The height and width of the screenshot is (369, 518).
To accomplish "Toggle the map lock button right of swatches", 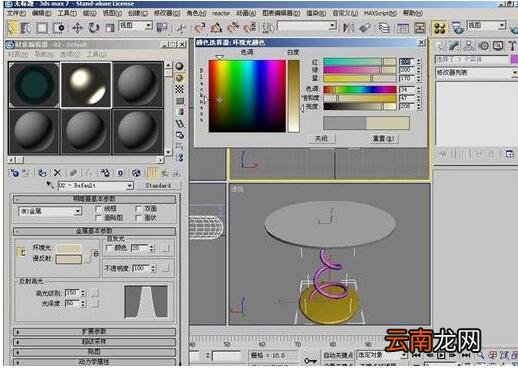I will pos(95,253).
